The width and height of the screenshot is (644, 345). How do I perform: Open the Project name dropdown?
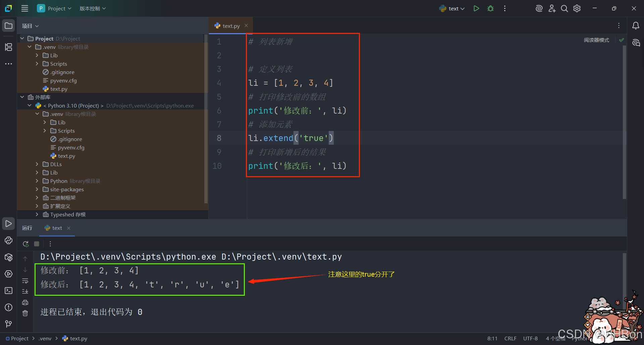[x=54, y=8]
